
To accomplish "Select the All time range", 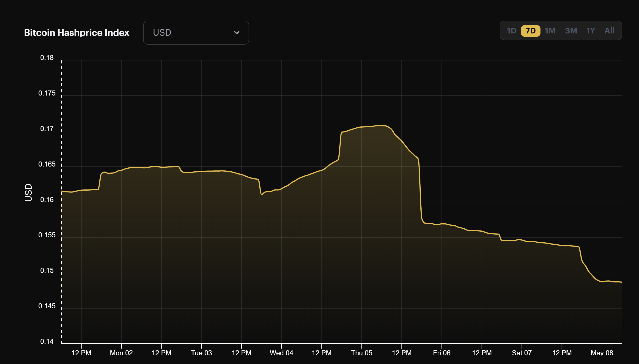I will 609,30.
